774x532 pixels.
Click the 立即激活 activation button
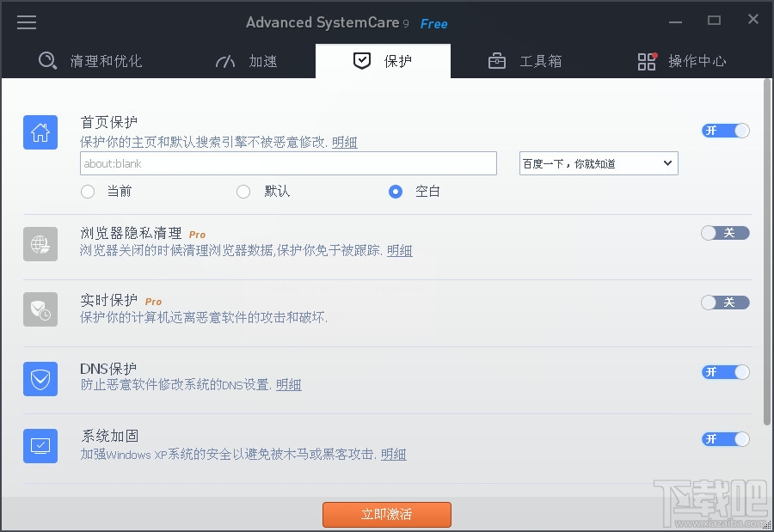[386, 514]
